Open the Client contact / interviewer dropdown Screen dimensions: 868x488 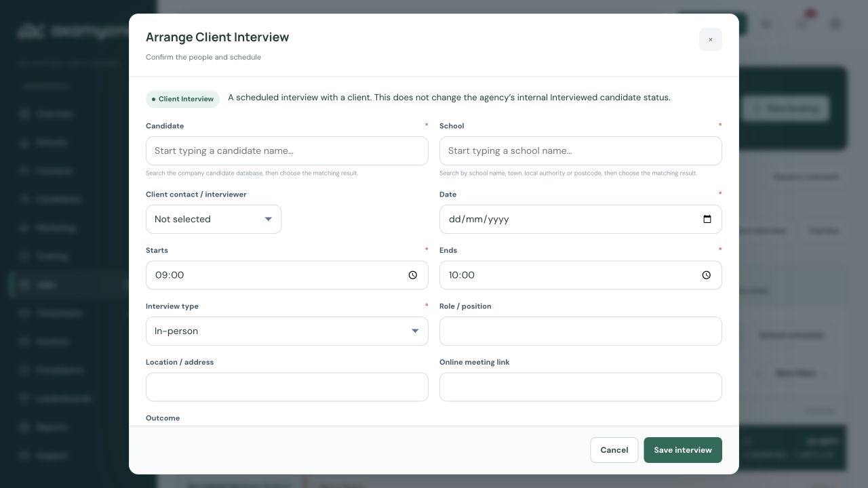[x=214, y=219]
